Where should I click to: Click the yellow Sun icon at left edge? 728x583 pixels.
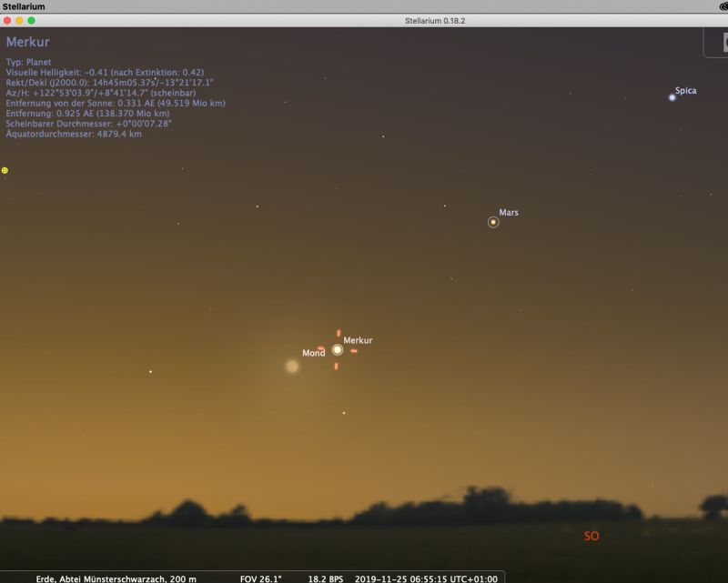click(5, 170)
